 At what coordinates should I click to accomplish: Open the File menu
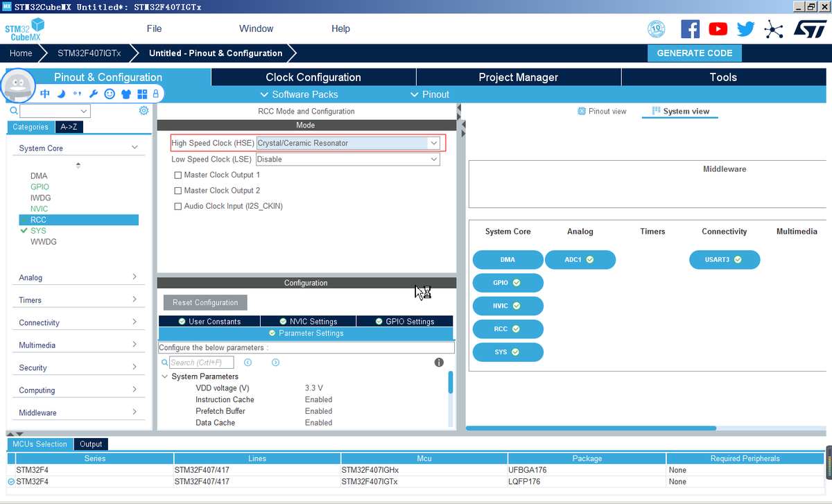click(154, 28)
